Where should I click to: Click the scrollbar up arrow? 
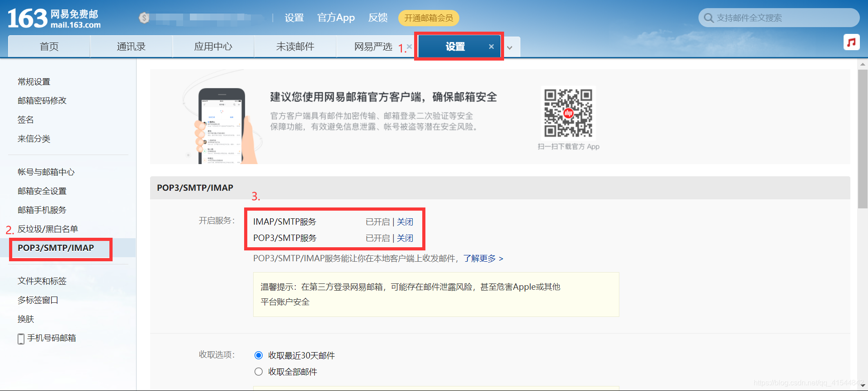pos(863,64)
